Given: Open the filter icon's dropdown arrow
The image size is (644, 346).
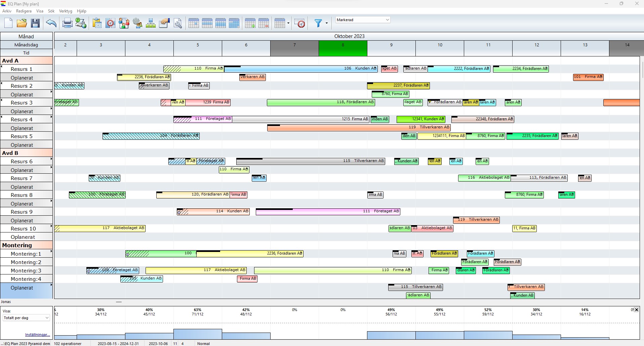Looking at the screenshot, I should 326,23.
